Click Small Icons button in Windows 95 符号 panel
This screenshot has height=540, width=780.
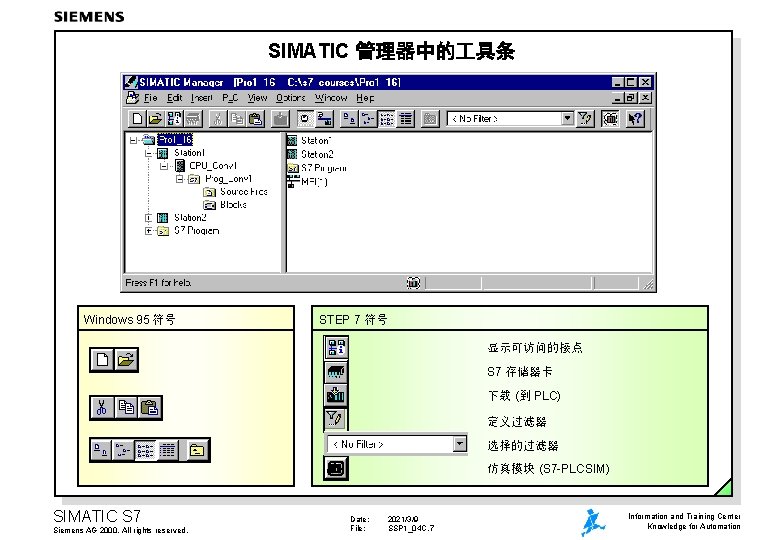(123, 450)
